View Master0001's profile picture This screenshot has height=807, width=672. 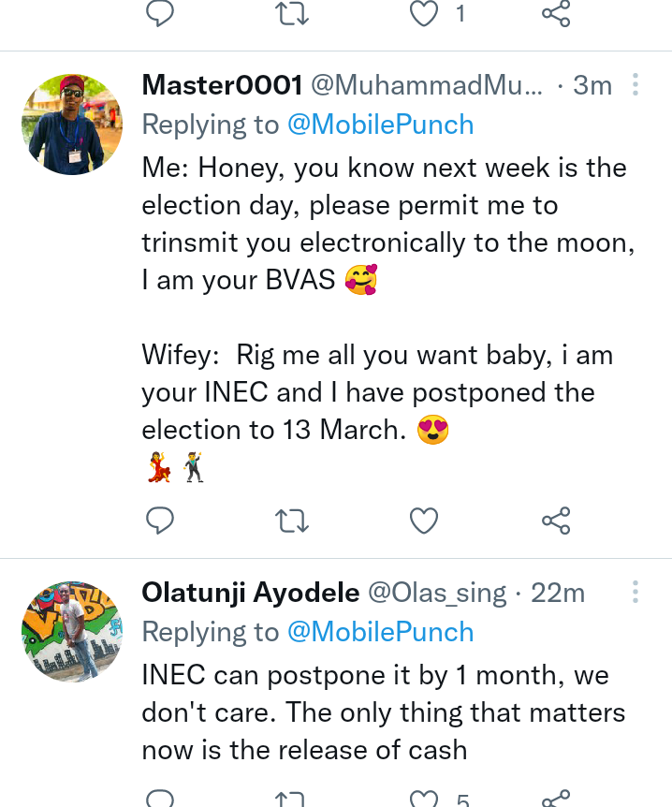72,124
